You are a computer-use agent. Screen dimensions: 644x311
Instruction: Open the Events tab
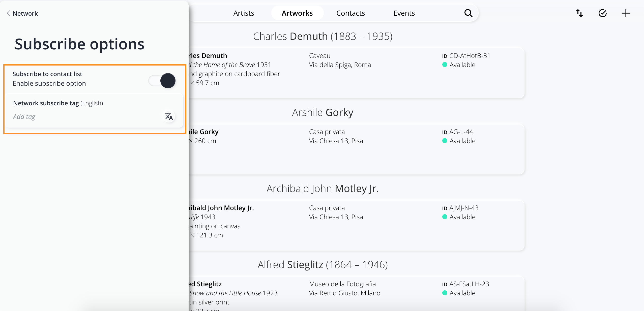[404, 13]
